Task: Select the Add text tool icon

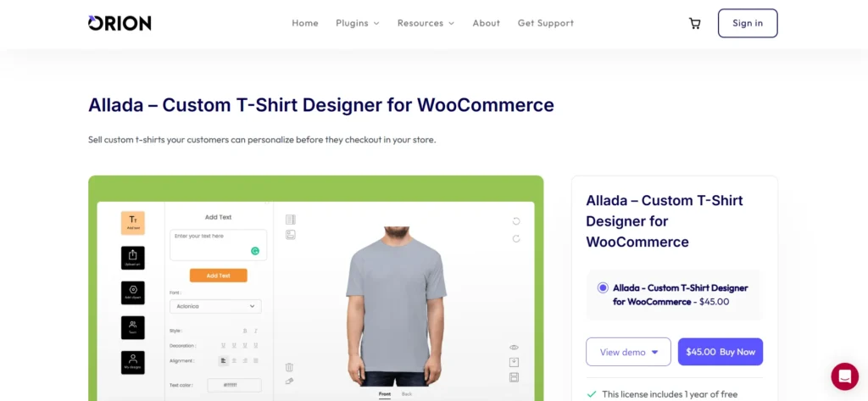Action: tap(133, 223)
